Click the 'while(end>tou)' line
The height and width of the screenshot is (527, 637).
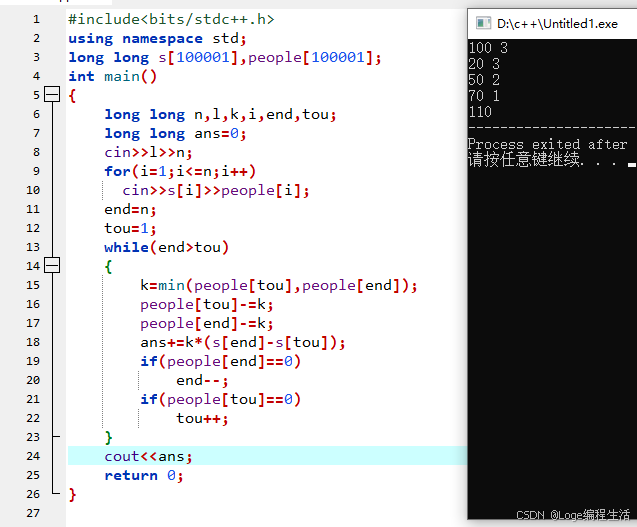(167, 247)
